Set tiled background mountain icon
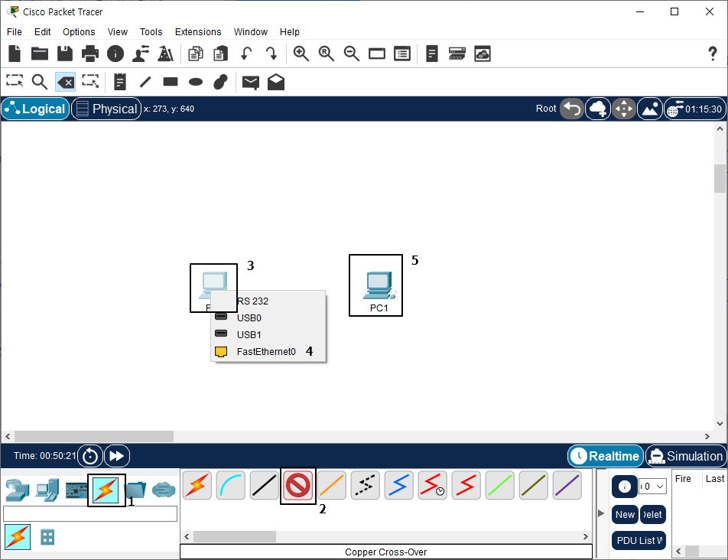This screenshot has width=728, height=560. point(649,109)
